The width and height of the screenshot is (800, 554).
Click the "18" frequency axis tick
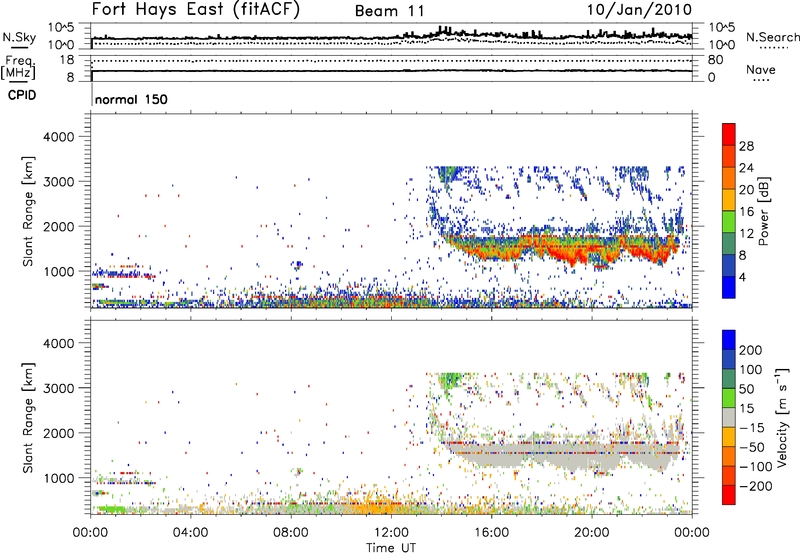tap(67, 60)
